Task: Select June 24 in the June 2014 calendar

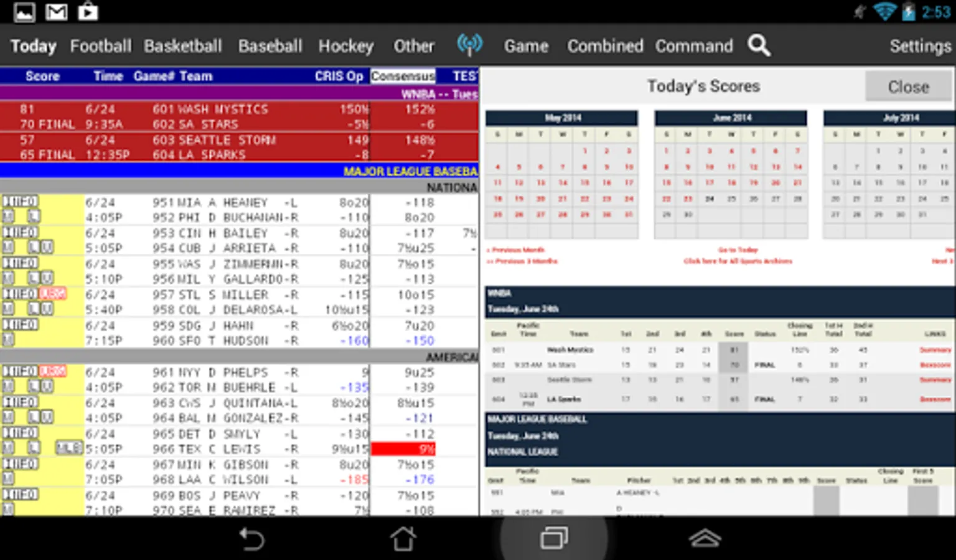Action: 710,199
